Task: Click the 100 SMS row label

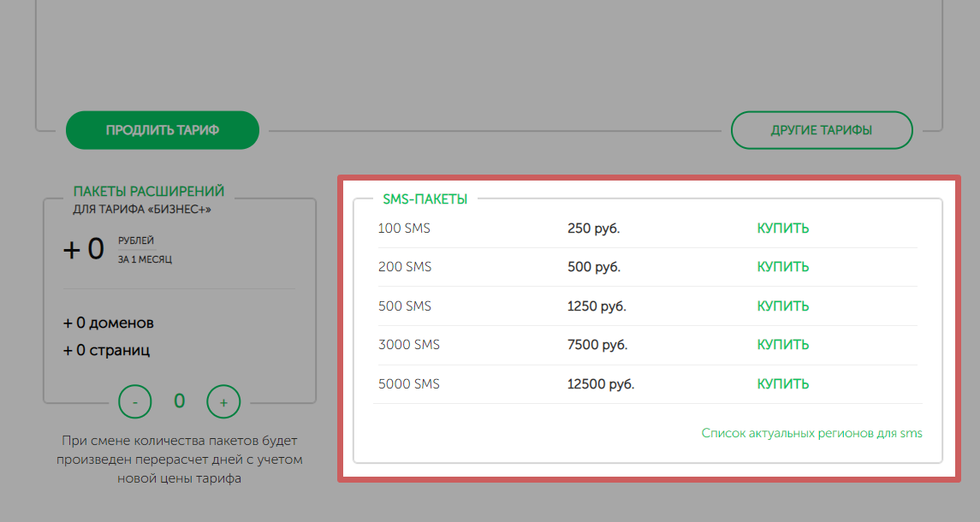Action: [x=403, y=228]
